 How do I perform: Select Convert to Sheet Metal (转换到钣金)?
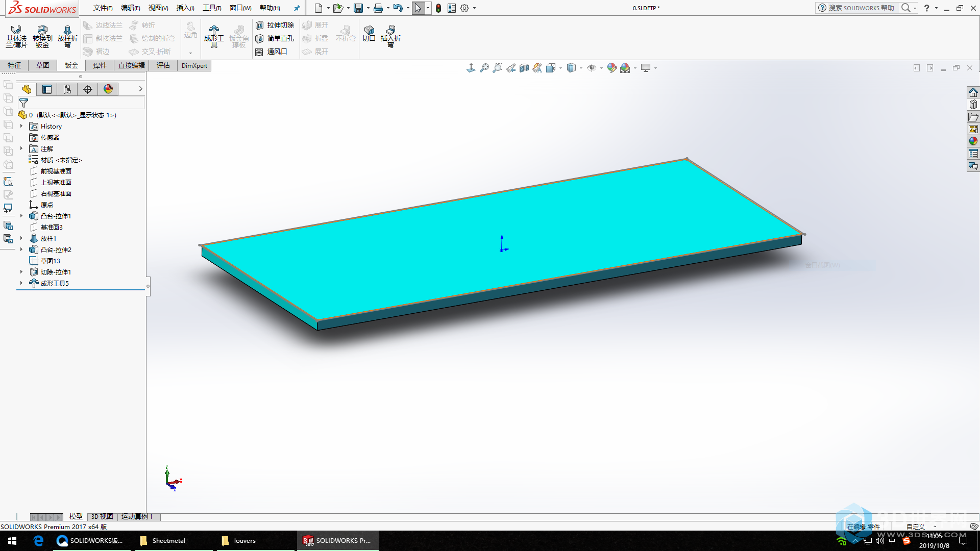42,36
